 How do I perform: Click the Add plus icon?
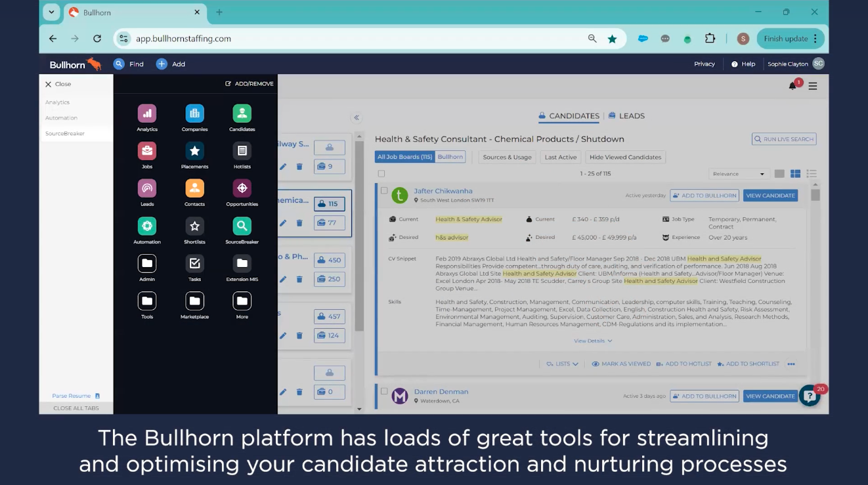pyautogui.click(x=162, y=64)
